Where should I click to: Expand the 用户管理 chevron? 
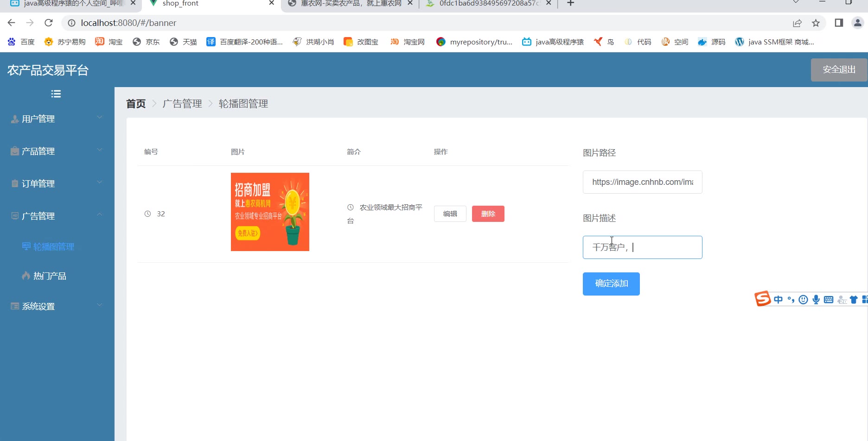click(x=99, y=118)
